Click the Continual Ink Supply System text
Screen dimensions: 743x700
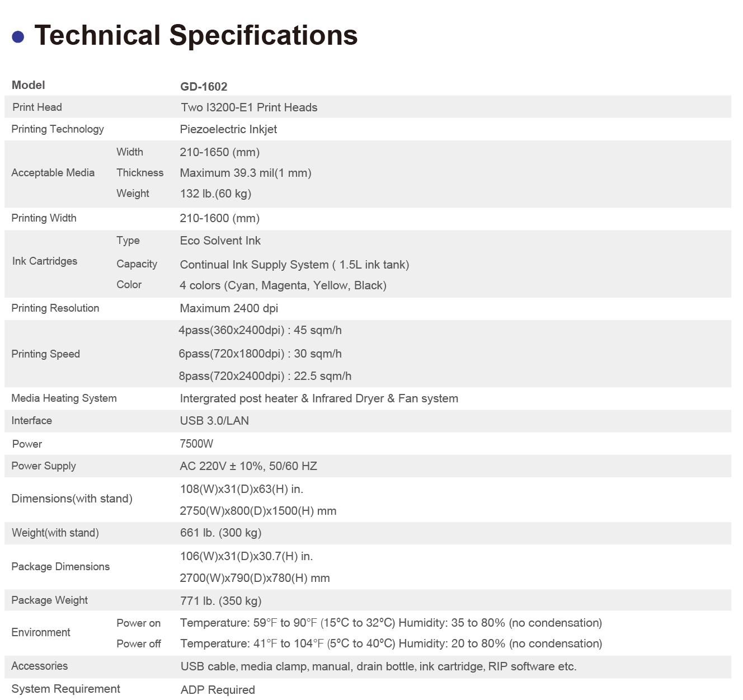pyautogui.click(x=294, y=265)
